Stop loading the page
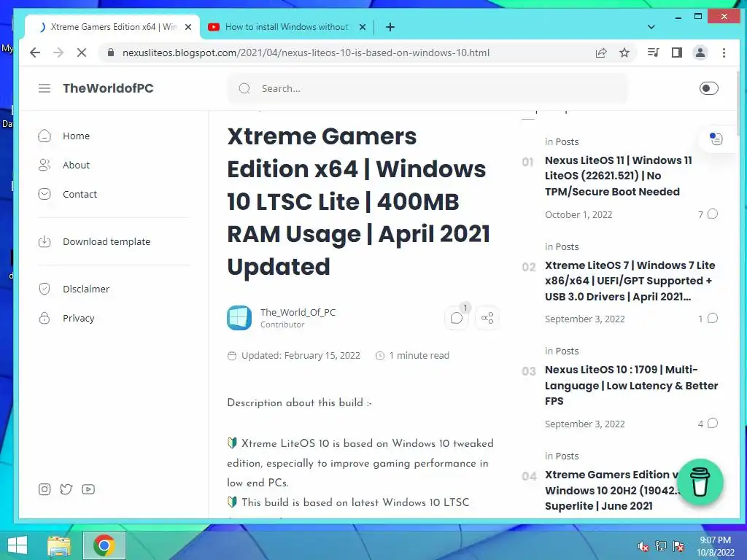The image size is (747, 560). (82, 52)
